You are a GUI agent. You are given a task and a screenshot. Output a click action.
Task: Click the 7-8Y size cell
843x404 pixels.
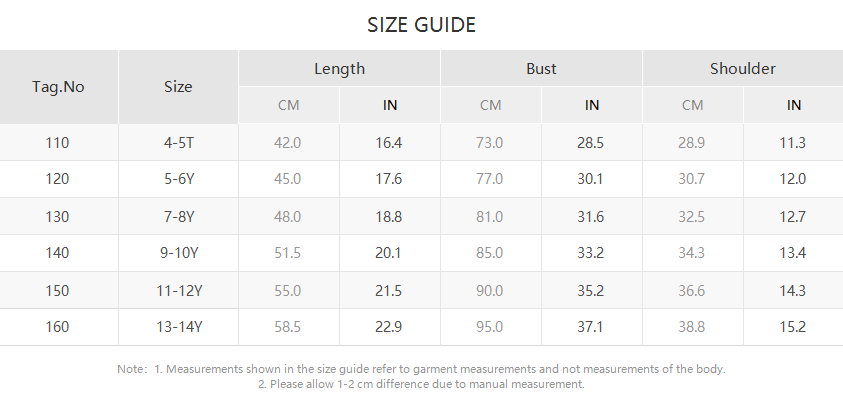click(x=178, y=217)
